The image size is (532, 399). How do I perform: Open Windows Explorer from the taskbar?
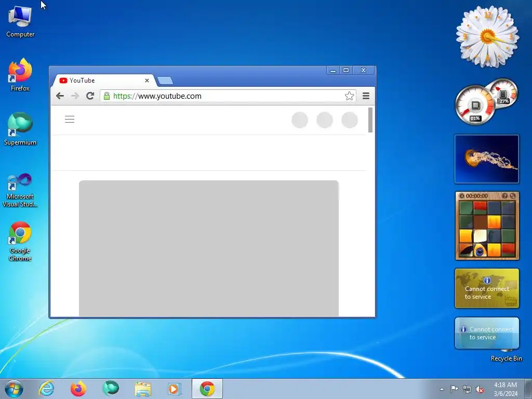tap(143, 389)
